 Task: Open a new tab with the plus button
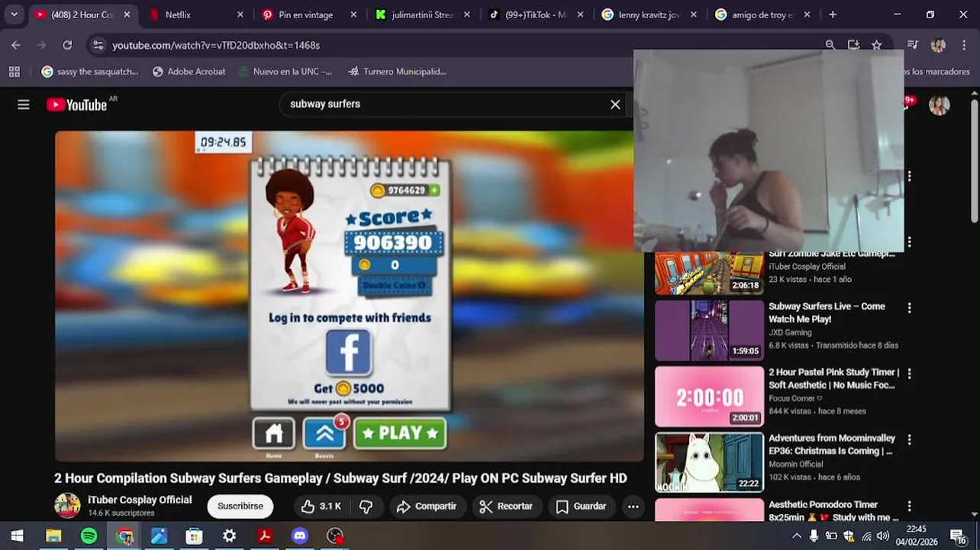click(x=833, y=15)
